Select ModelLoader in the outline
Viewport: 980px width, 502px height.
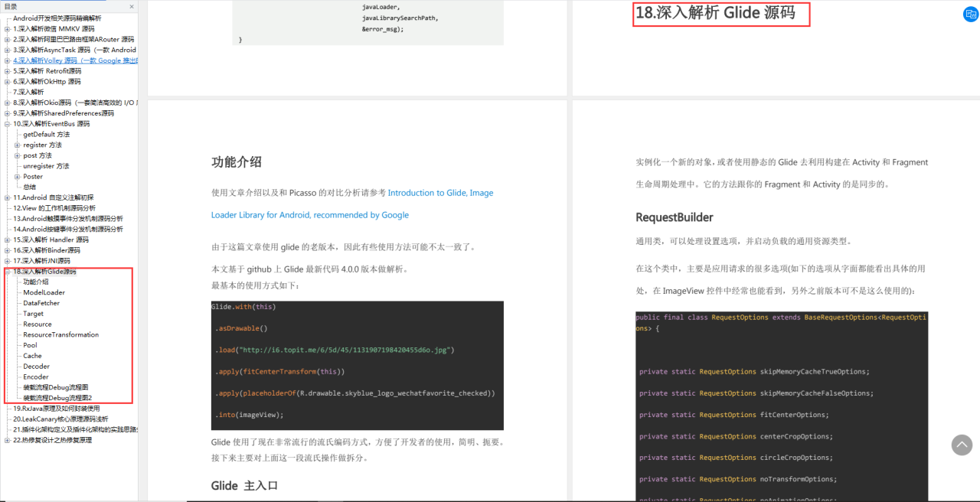pos(44,292)
